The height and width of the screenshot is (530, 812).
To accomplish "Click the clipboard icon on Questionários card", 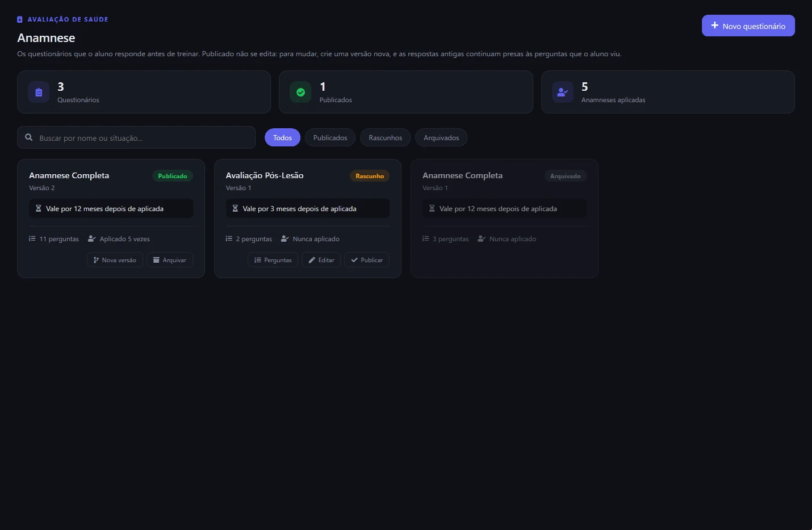I will (x=39, y=92).
